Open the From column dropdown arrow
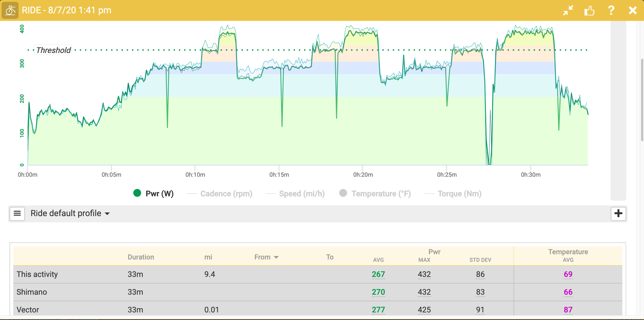 click(276, 257)
